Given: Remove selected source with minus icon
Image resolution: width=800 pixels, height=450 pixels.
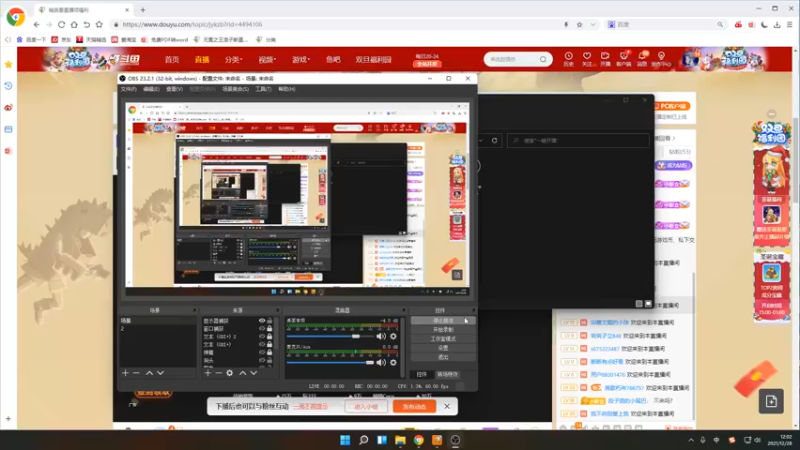Looking at the screenshot, I should pos(218,373).
